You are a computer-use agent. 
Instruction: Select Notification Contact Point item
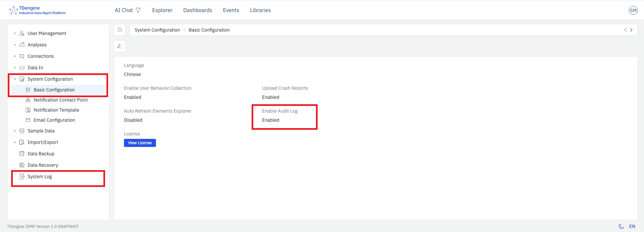[61, 100]
